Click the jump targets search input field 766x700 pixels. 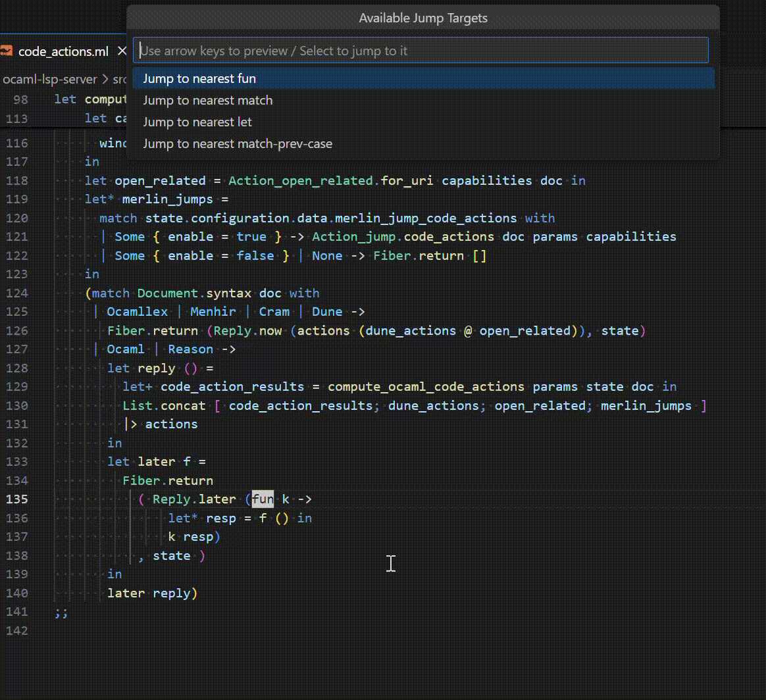pos(421,51)
